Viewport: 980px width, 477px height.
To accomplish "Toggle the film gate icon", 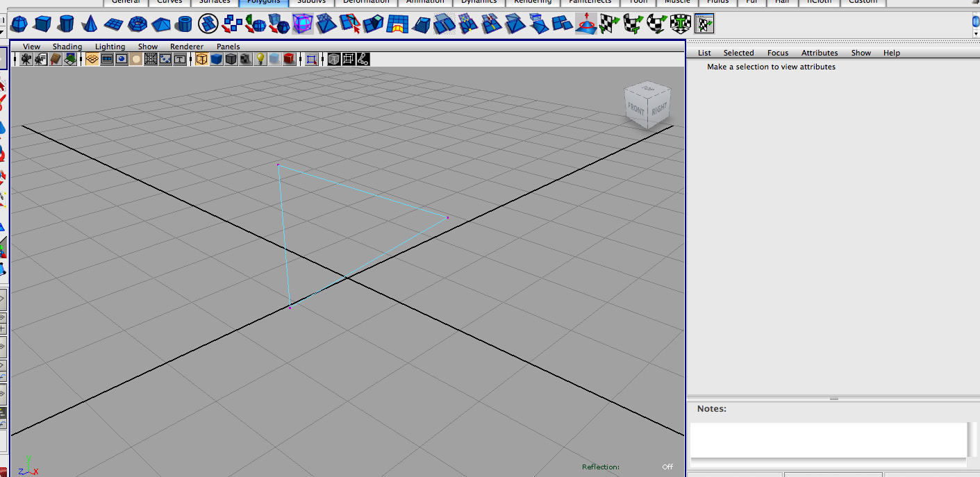I will [x=107, y=60].
